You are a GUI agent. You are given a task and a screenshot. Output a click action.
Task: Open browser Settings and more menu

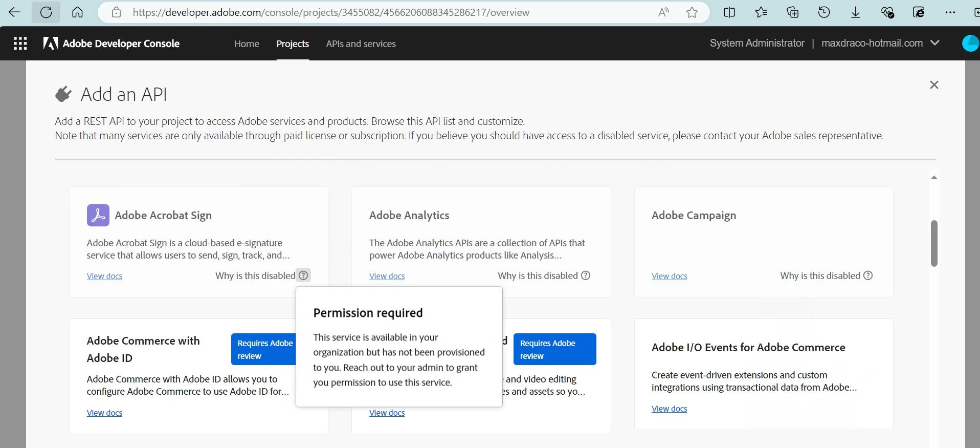click(x=950, y=12)
